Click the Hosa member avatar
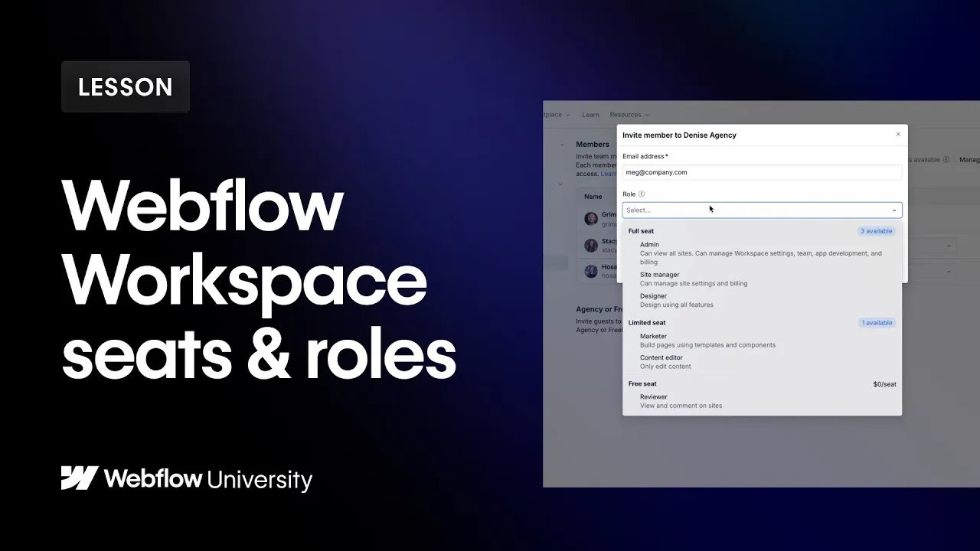The image size is (980, 551). (591, 271)
